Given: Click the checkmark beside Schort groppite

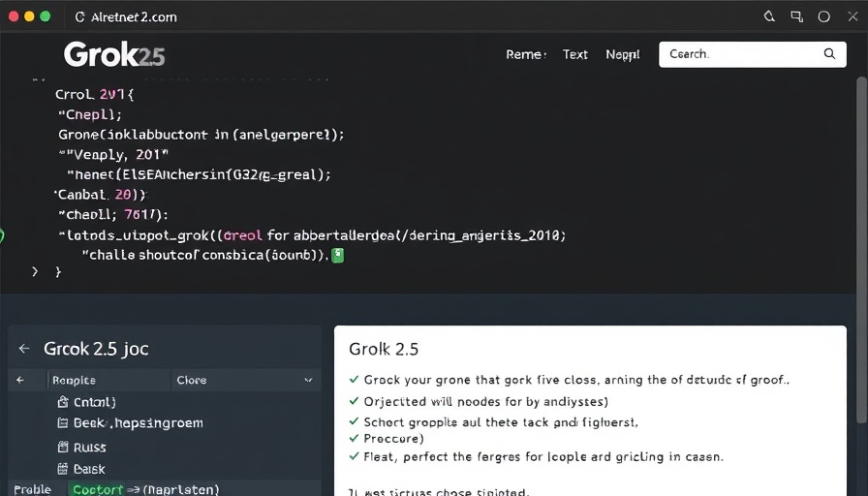Looking at the screenshot, I should (x=355, y=421).
